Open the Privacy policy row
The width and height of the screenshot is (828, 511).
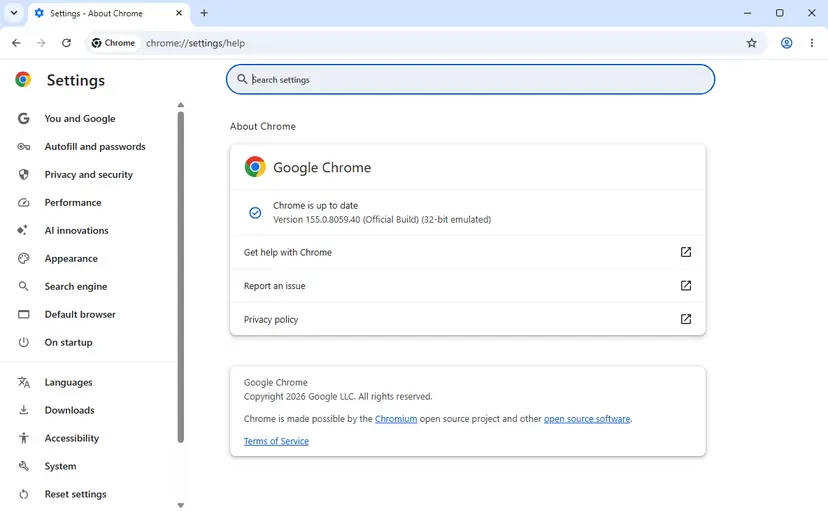pos(468,319)
